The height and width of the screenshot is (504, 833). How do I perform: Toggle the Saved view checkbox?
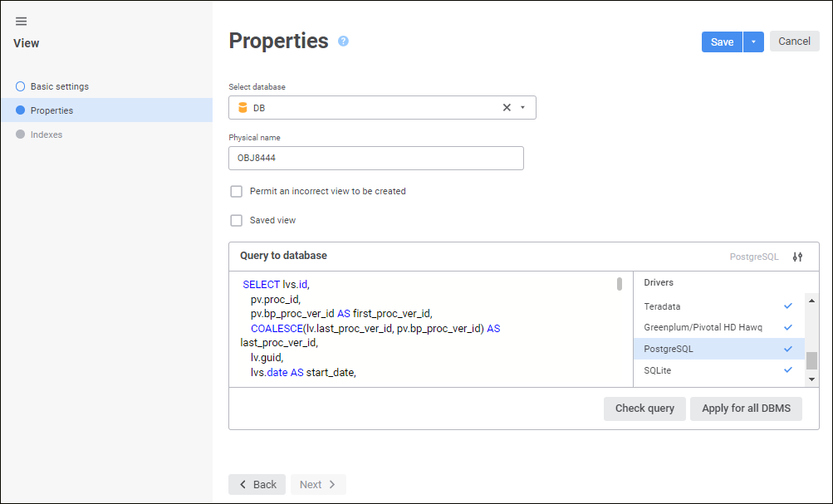tap(237, 220)
